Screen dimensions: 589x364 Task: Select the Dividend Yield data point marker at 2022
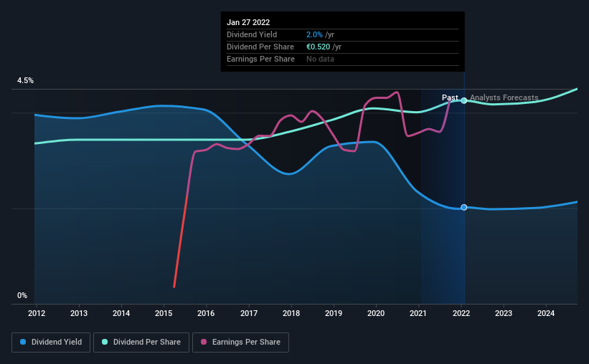click(464, 208)
